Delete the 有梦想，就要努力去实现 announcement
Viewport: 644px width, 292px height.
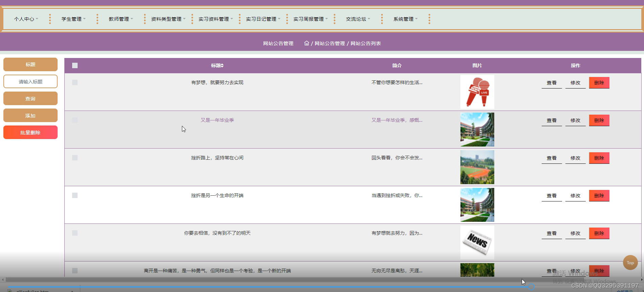click(x=599, y=83)
